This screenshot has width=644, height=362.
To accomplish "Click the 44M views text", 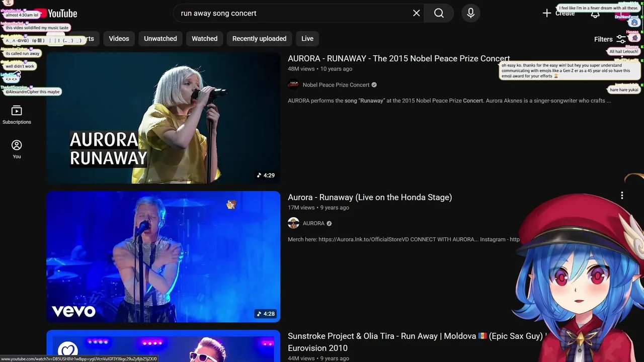I will click(301, 358).
